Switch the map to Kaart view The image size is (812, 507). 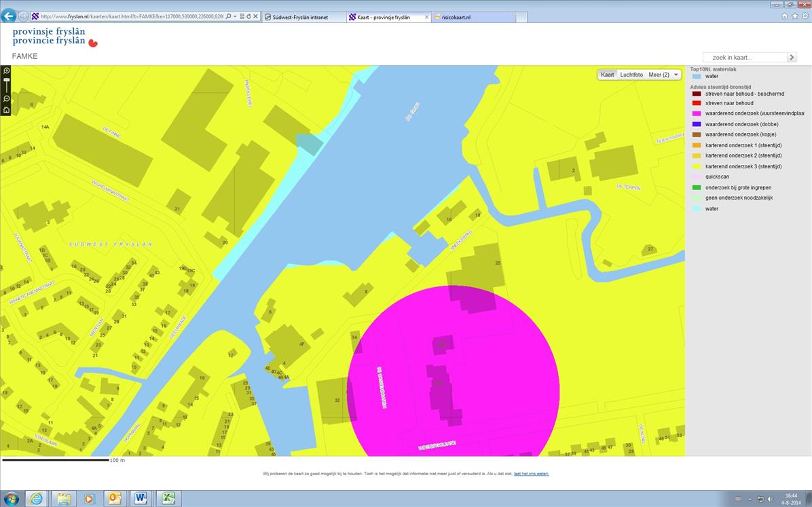pos(607,75)
